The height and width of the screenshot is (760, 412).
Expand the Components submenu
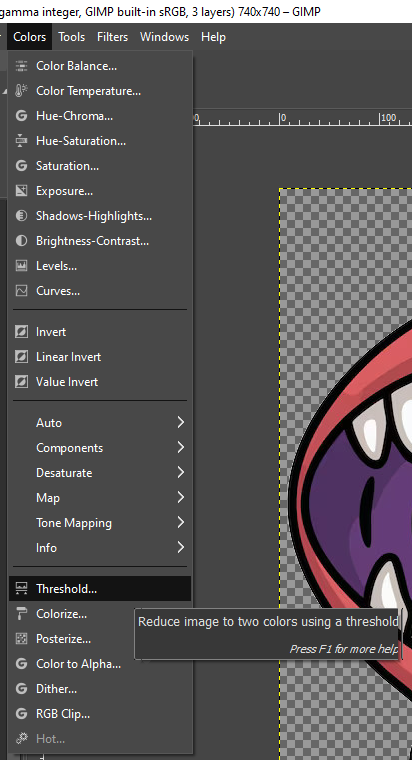point(100,448)
